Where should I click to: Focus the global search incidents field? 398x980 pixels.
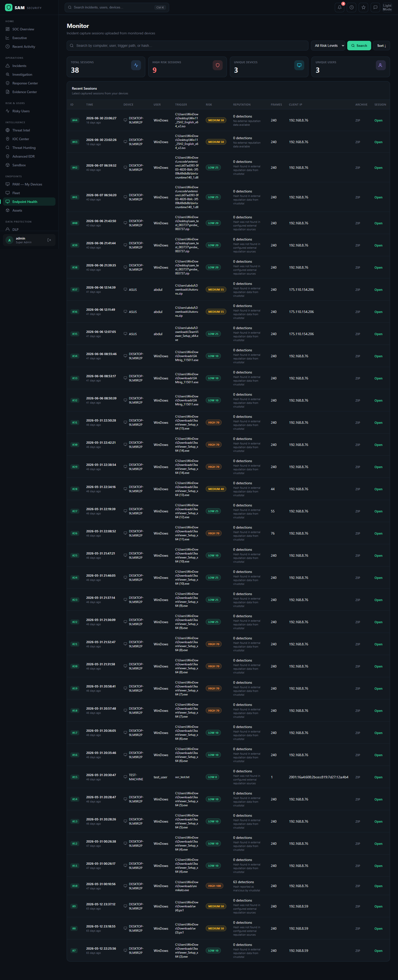click(x=117, y=7)
